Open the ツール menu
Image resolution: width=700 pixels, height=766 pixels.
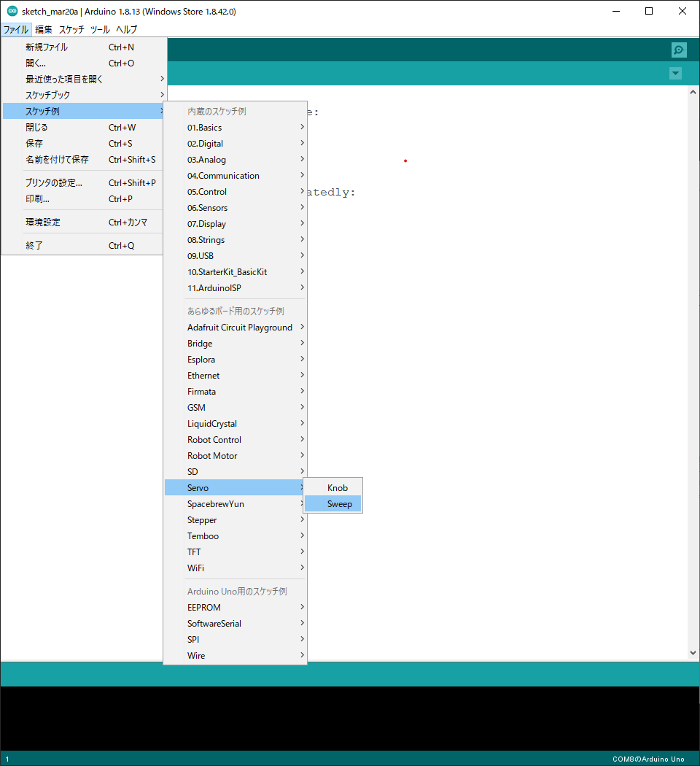click(100, 29)
